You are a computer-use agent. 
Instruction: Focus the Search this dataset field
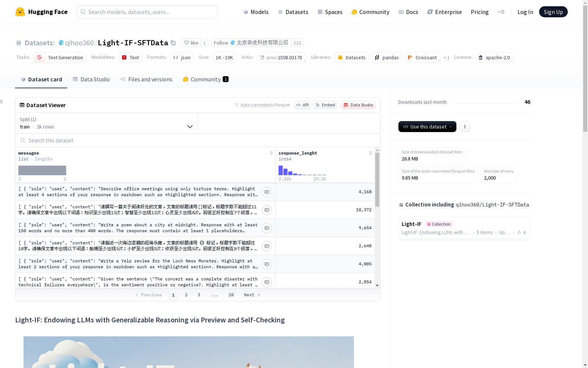click(198, 140)
